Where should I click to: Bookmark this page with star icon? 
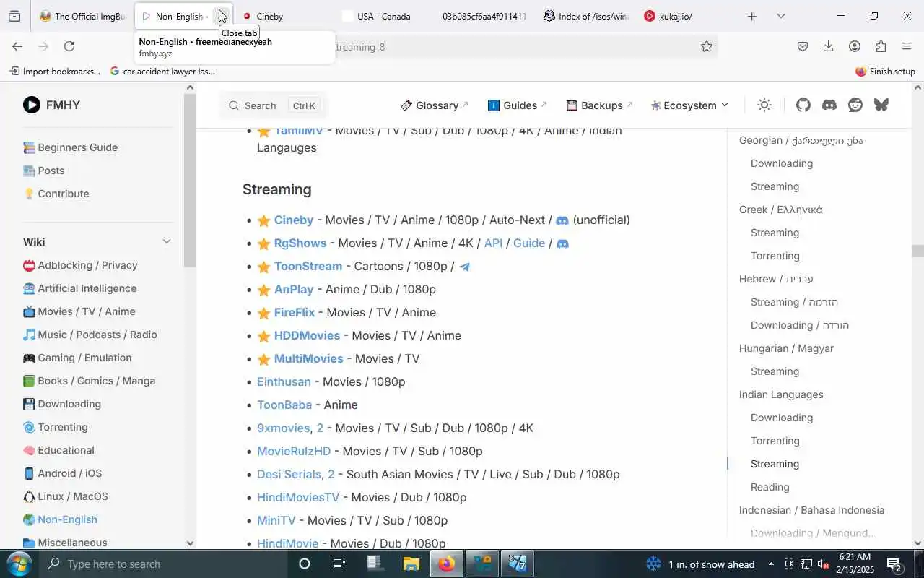click(707, 46)
